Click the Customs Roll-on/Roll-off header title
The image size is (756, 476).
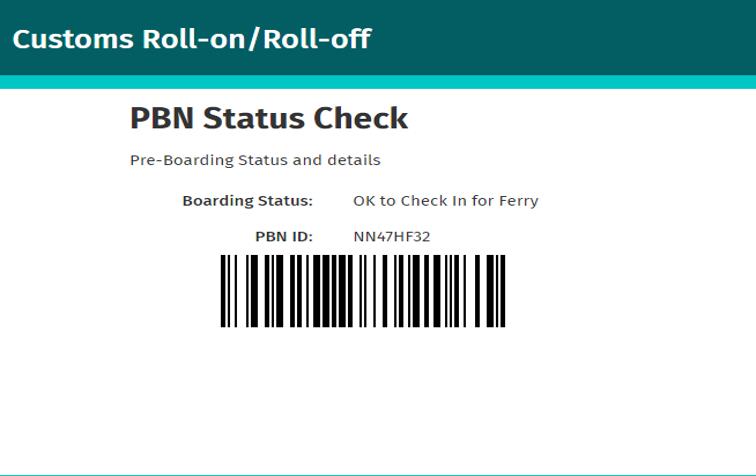tap(192, 39)
